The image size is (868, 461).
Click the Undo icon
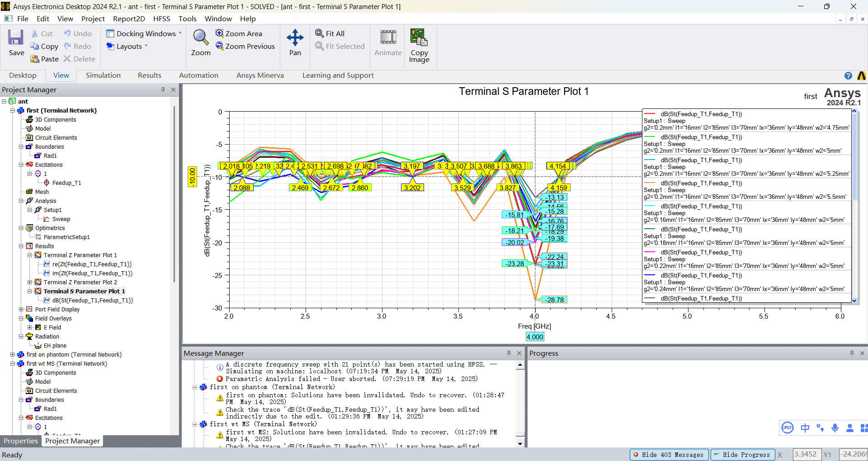click(x=67, y=33)
